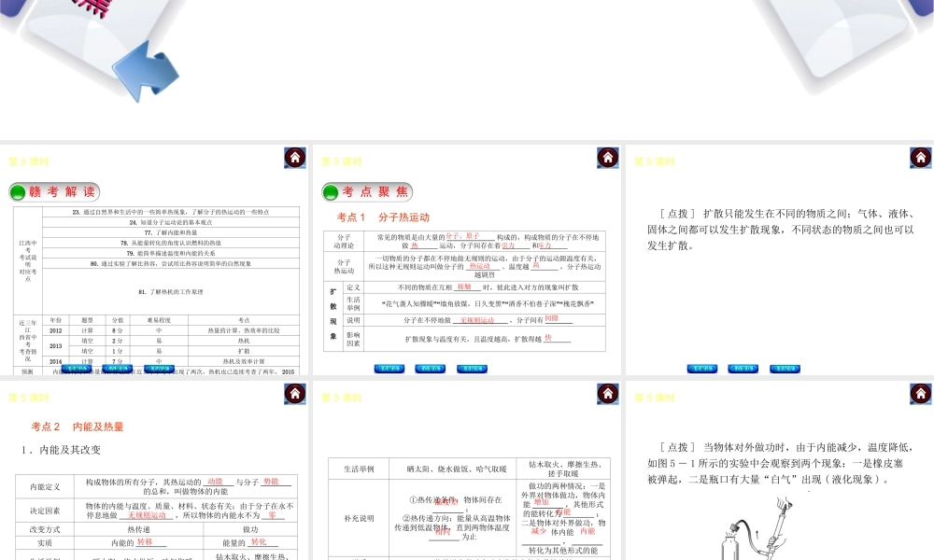Click the left blue nav button on 考点聚焦 slide
This screenshot has width=934, height=560.
point(389,369)
